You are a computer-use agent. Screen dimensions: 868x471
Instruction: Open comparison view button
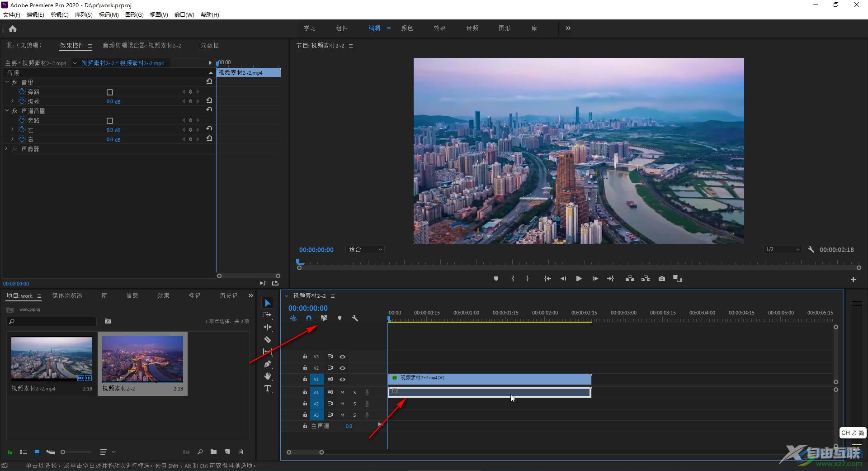pyautogui.click(x=677, y=279)
